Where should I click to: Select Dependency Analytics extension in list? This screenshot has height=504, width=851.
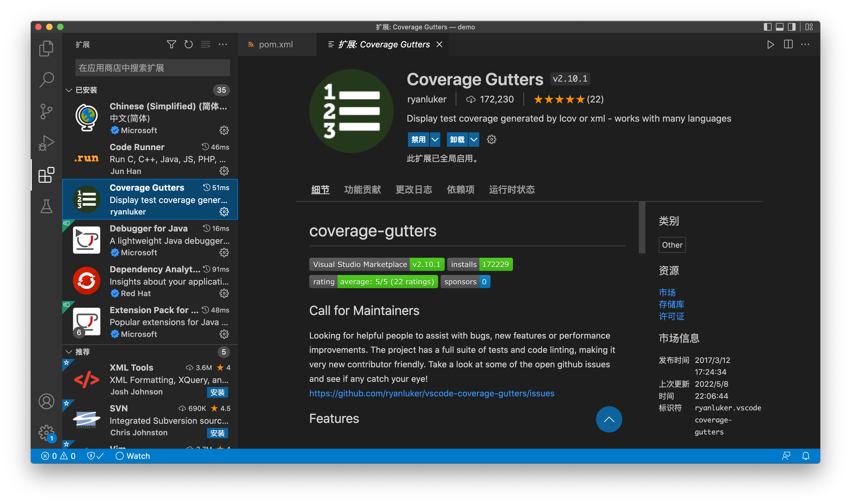(150, 281)
